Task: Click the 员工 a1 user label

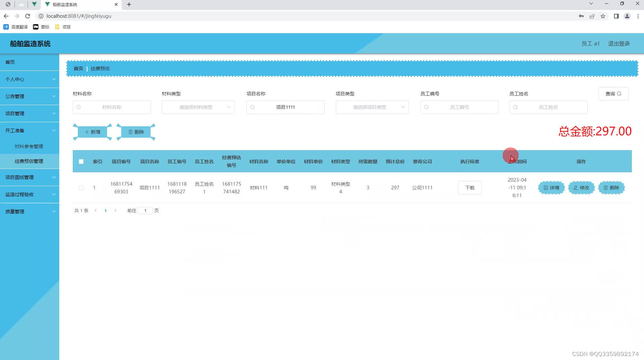Action: pos(590,44)
